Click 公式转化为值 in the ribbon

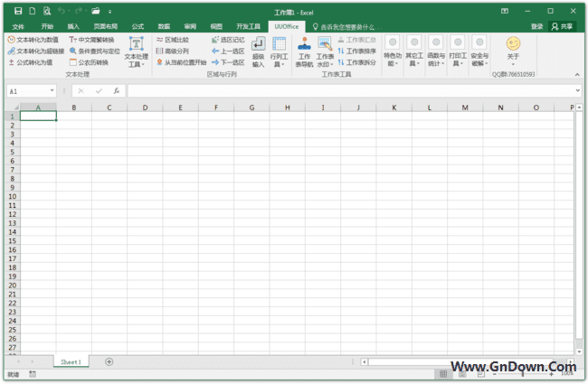click(31, 62)
